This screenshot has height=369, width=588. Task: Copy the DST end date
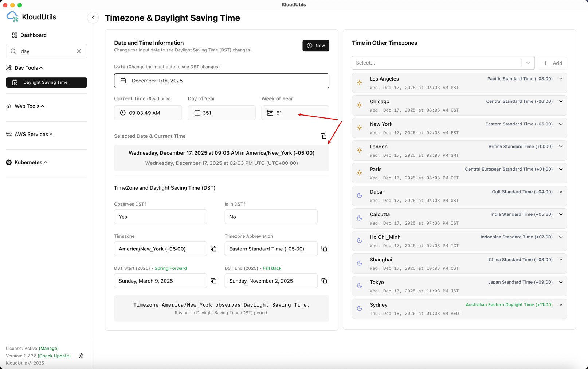(x=324, y=281)
